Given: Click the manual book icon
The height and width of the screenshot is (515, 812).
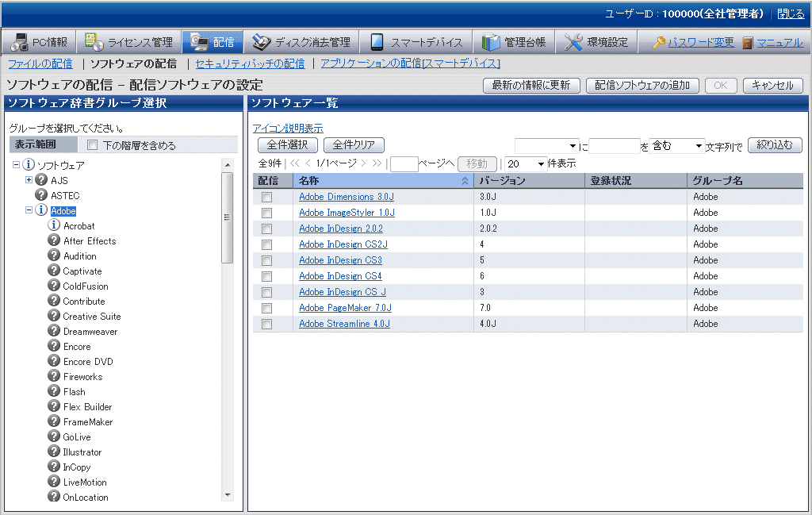Looking at the screenshot, I should [x=747, y=43].
